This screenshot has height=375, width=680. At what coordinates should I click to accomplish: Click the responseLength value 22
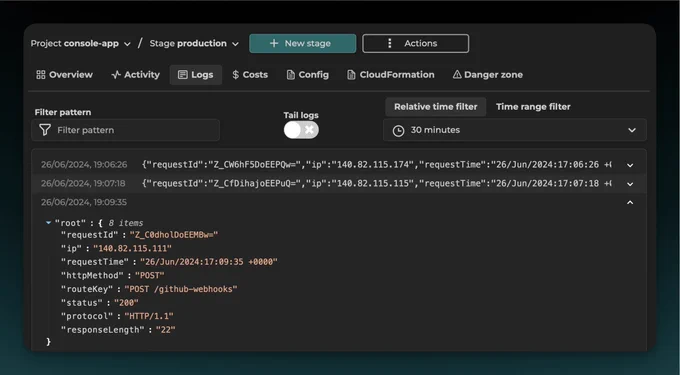coord(165,330)
